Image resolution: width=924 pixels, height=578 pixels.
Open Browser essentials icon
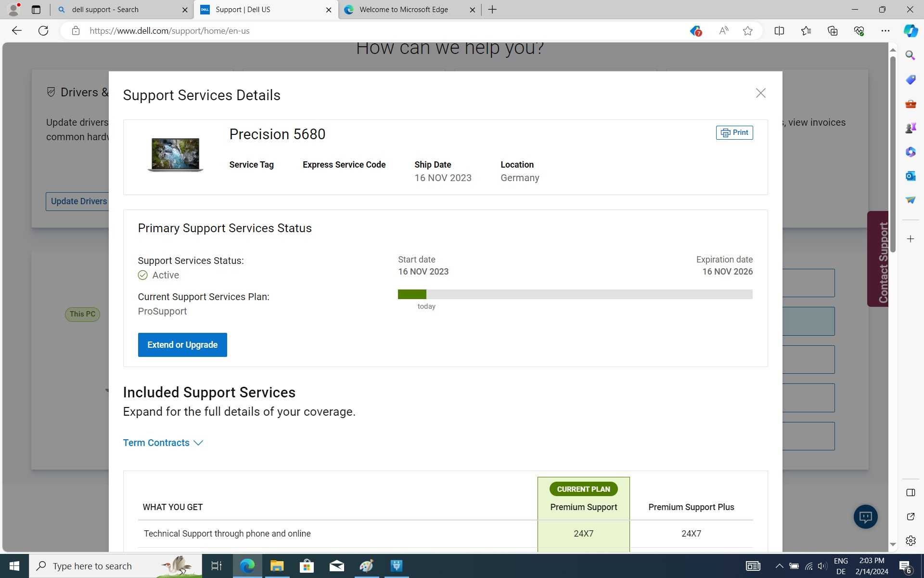pyautogui.click(x=859, y=31)
